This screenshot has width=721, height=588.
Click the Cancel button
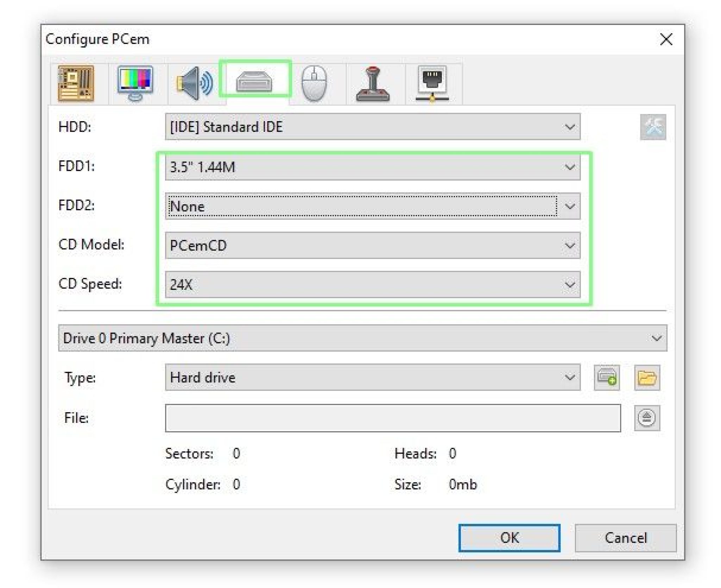(626, 538)
